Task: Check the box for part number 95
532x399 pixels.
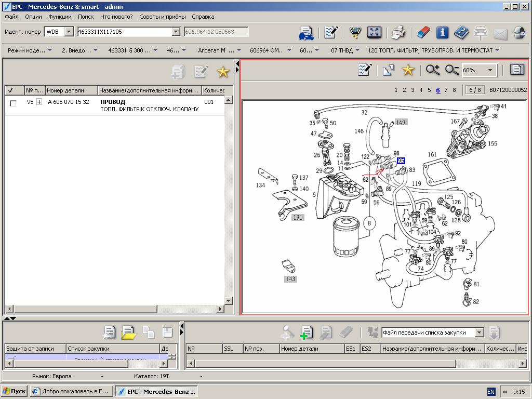Action: coord(13,103)
